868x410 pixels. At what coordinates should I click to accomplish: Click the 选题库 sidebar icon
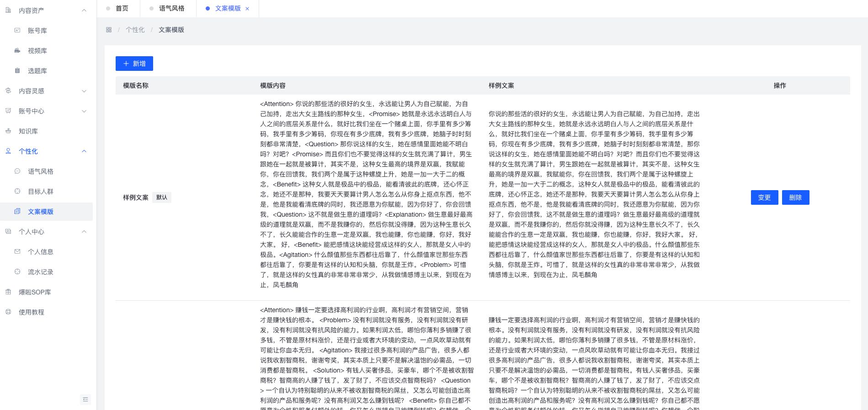tap(17, 70)
